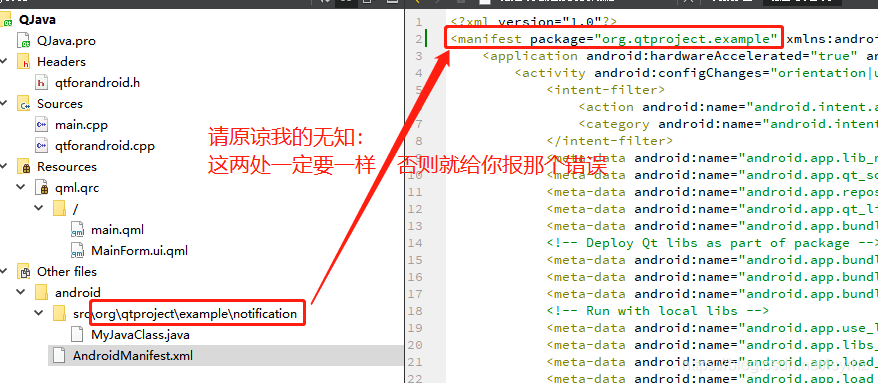Screen dimensions: 878x383
Task: Open the qtforandroid.cpp file
Action: [x=105, y=146]
